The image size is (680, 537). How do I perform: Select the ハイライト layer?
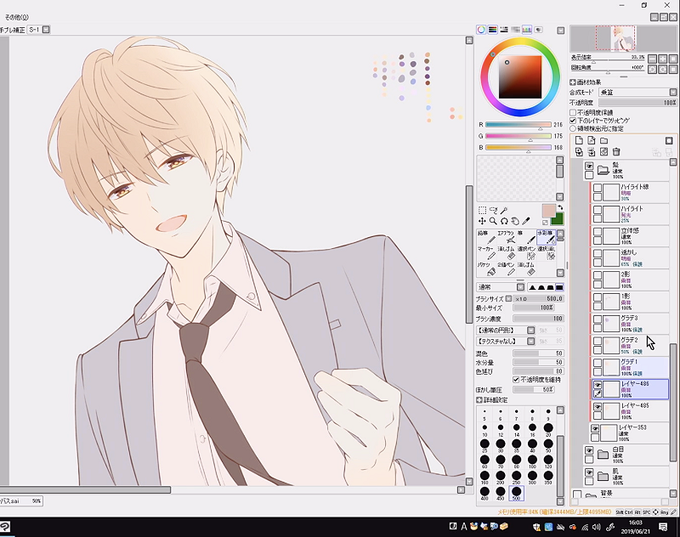[631, 214]
